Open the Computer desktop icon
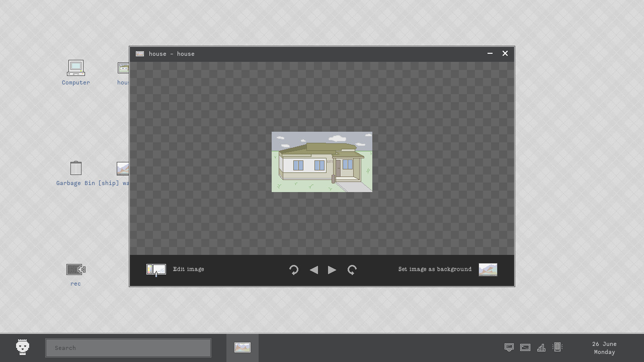This screenshot has height=362, width=644. (x=76, y=68)
